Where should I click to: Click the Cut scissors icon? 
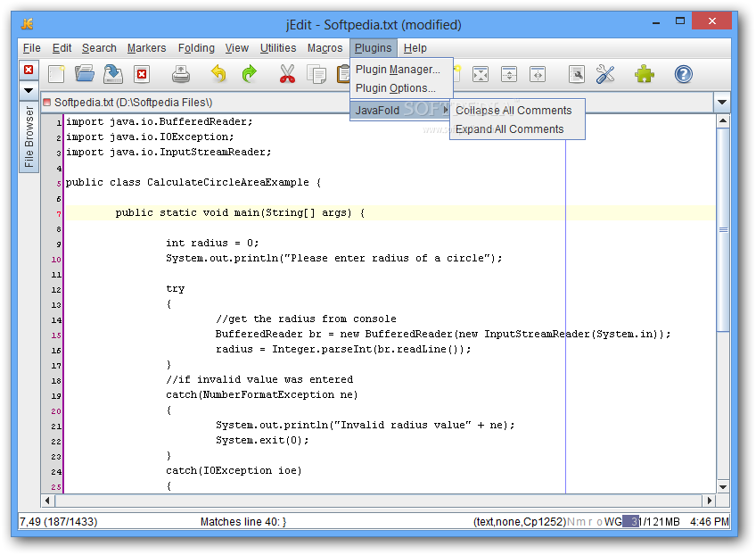coord(287,74)
